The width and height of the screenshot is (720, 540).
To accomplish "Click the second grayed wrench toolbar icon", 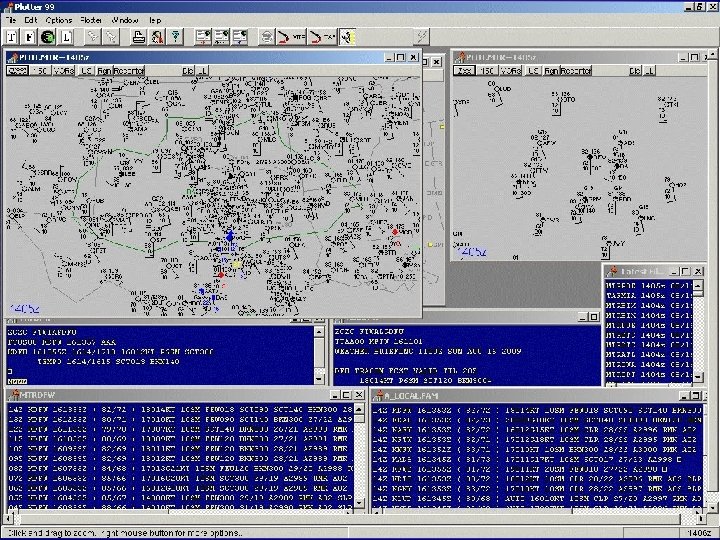I will pyautogui.click(x=111, y=37).
